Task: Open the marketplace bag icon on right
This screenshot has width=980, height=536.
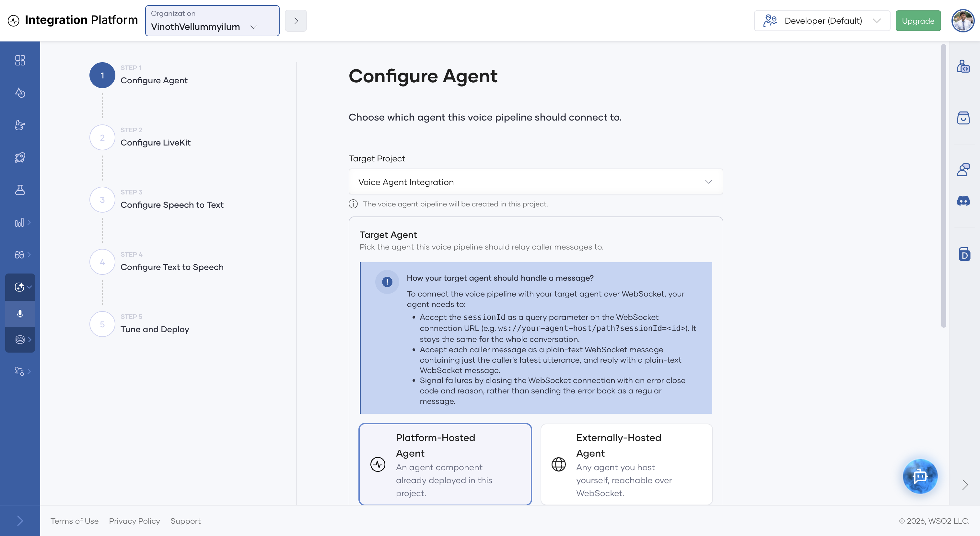Action: (x=963, y=118)
